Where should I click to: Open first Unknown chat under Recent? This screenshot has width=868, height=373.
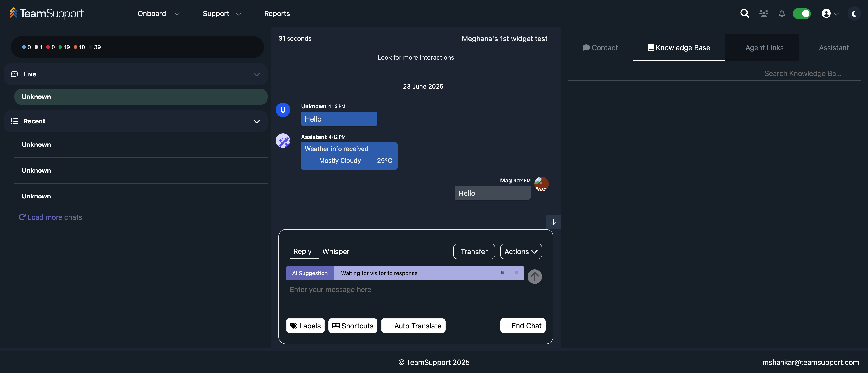tap(141, 144)
